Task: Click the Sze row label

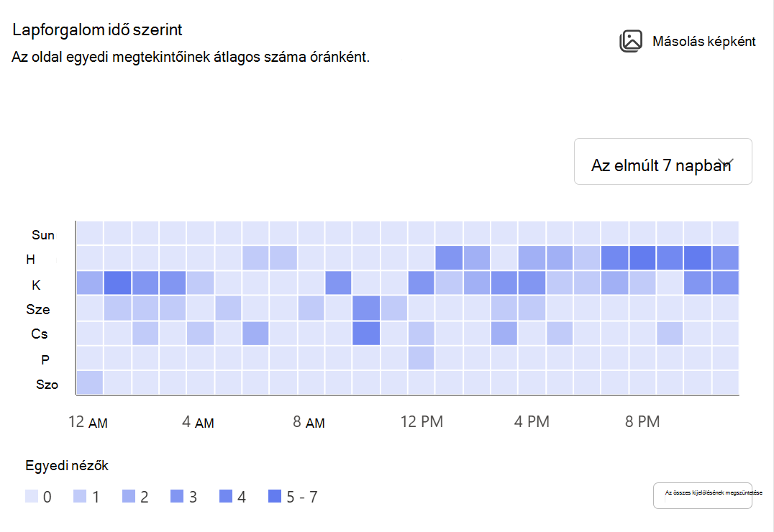Action: click(38, 309)
